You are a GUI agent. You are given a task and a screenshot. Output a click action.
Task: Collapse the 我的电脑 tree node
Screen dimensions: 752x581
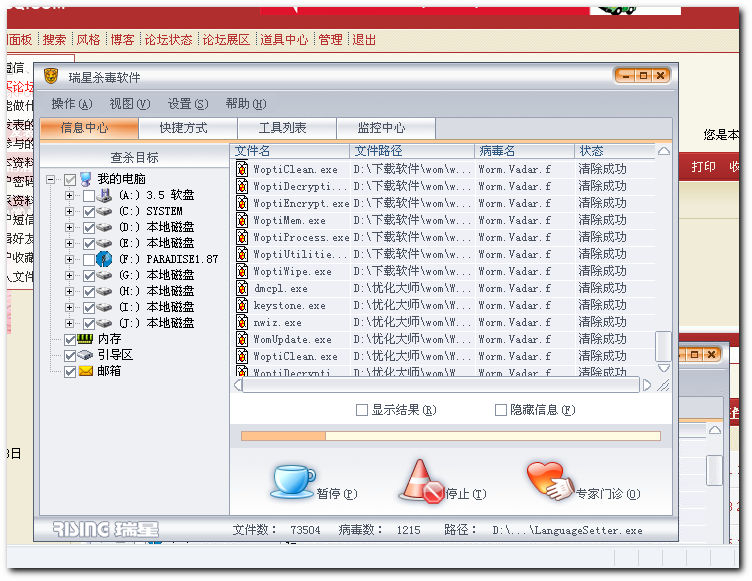click(50, 179)
